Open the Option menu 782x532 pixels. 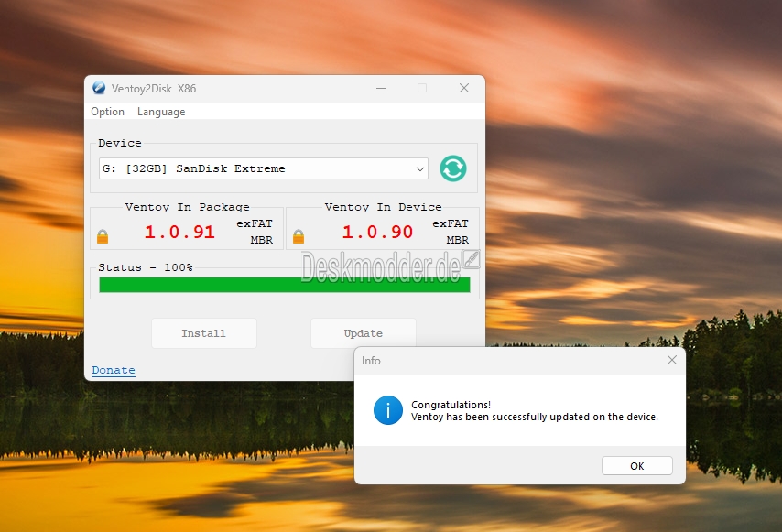pyautogui.click(x=107, y=112)
